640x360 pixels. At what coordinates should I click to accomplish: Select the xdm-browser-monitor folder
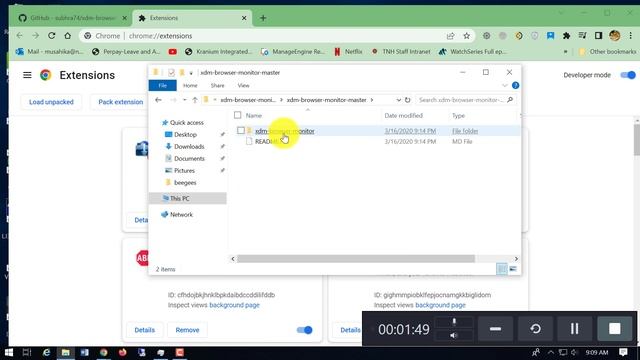click(284, 131)
